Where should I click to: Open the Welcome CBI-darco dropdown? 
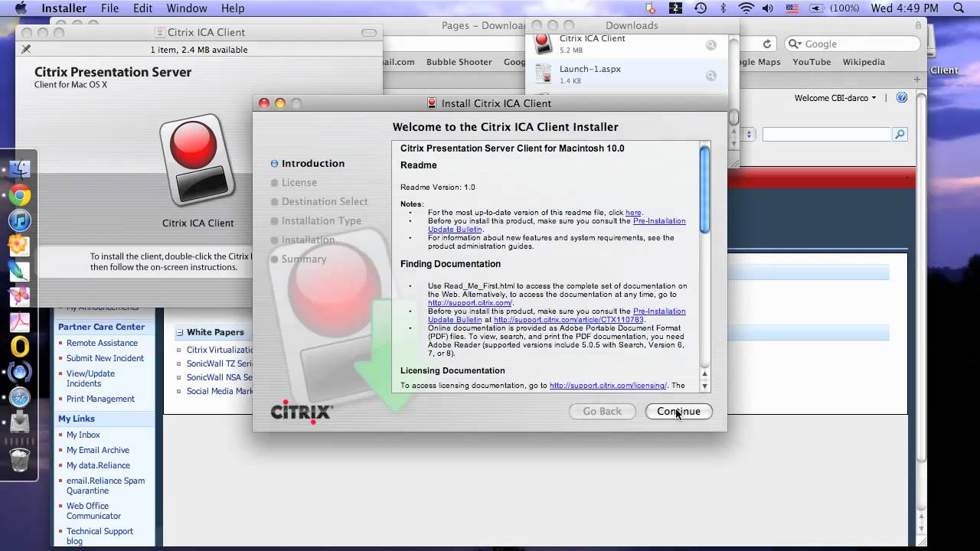[x=835, y=98]
